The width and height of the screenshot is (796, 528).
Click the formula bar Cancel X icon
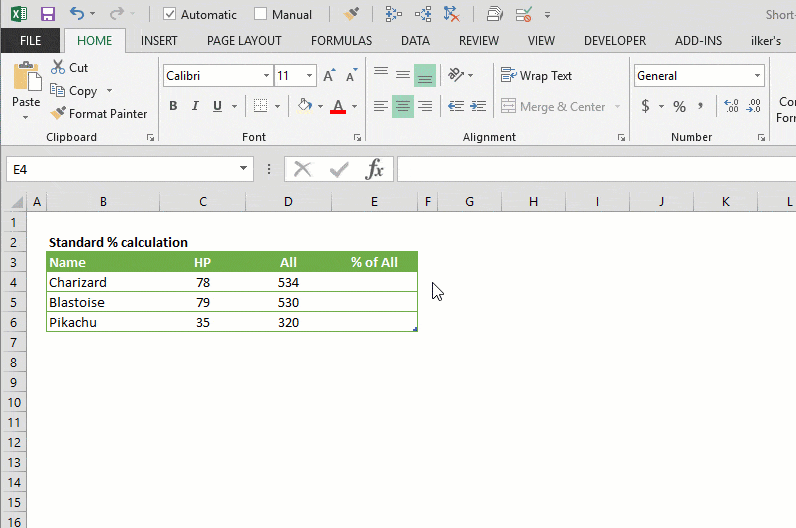pos(303,169)
